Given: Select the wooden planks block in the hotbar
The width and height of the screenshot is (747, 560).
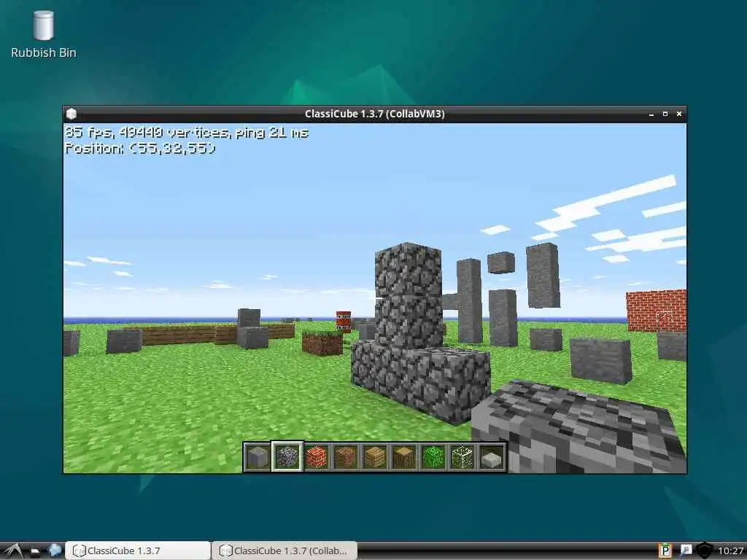Looking at the screenshot, I should click(375, 456).
